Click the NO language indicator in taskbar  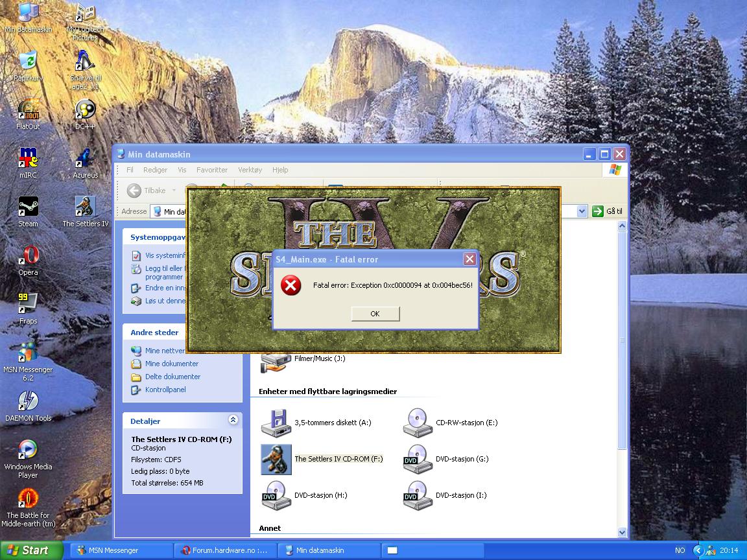point(680,550)
